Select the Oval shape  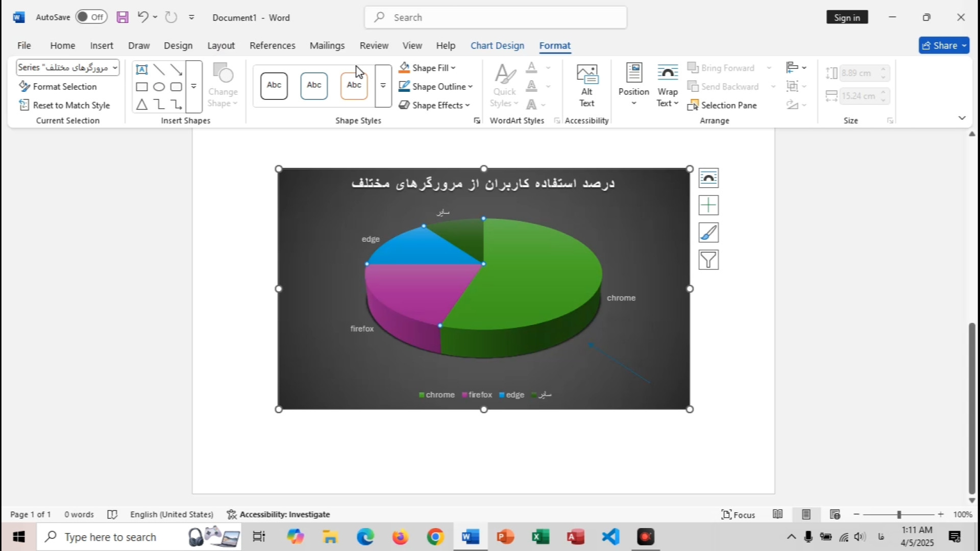pyautogui.click(x=159, y=87)
